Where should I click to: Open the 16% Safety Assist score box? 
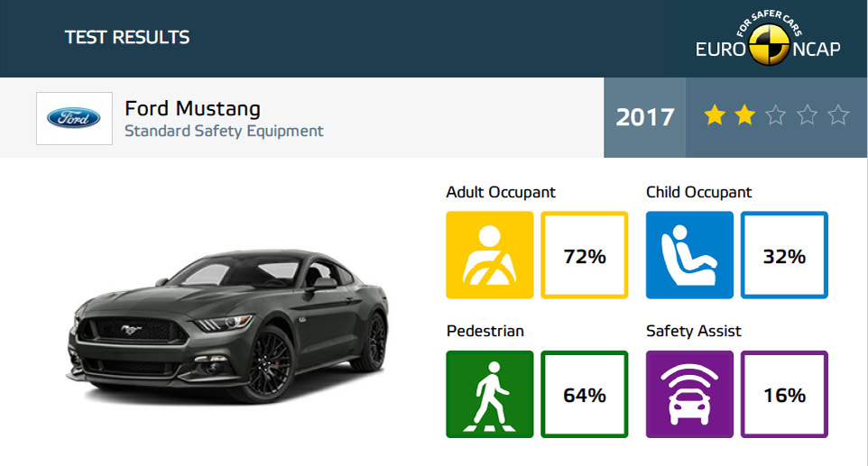784,394
